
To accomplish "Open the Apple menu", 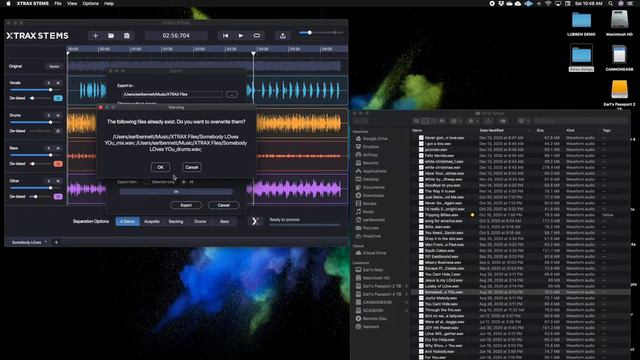I will pos(8,3).
